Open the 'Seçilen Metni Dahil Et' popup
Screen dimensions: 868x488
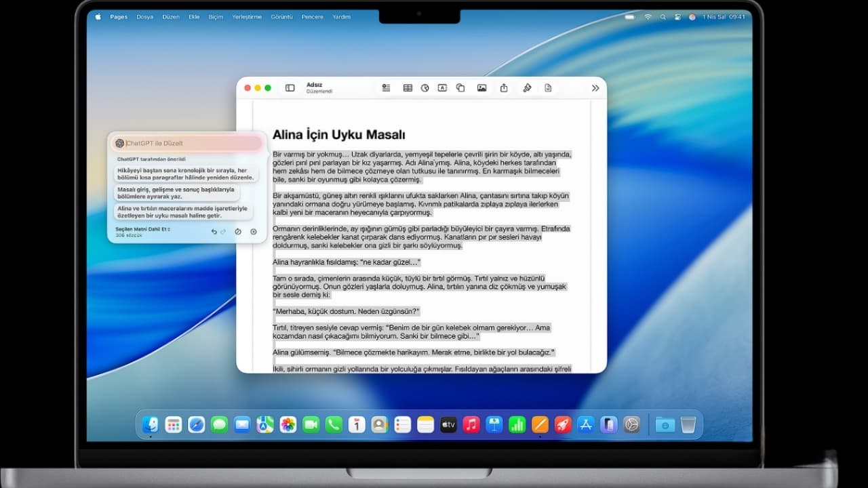coord(143,229)
